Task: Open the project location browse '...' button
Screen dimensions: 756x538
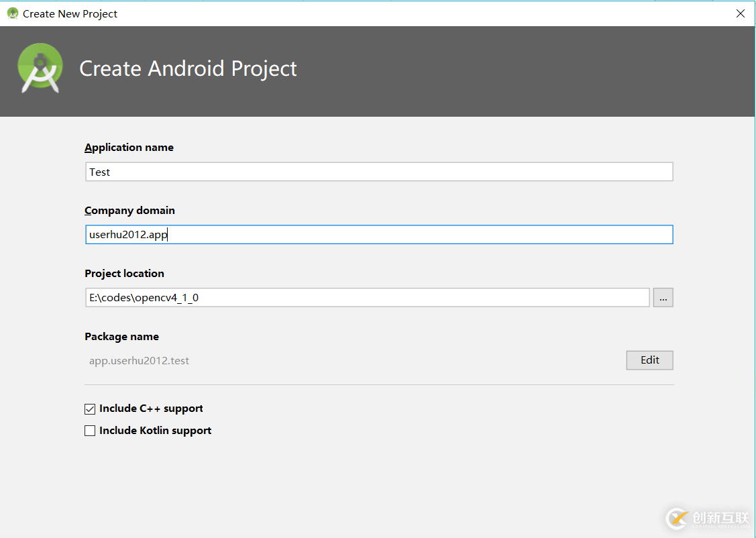Action: [663, 297]
